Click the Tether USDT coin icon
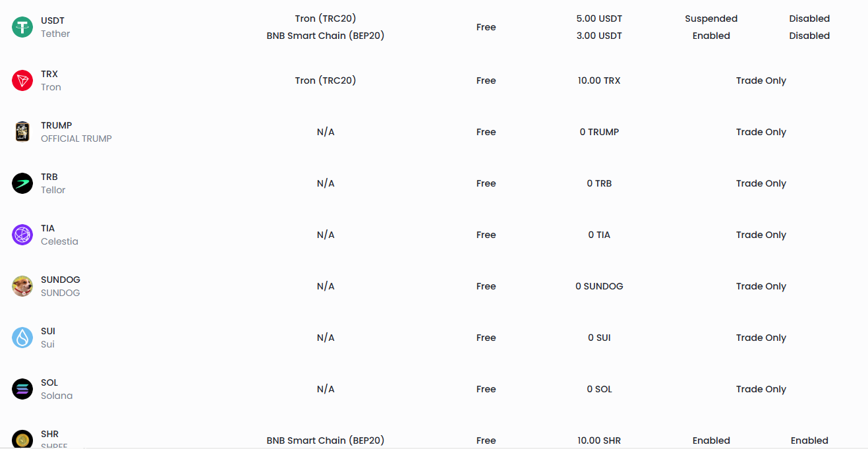The width and height of the screenshot is (868, 449). 22,27
